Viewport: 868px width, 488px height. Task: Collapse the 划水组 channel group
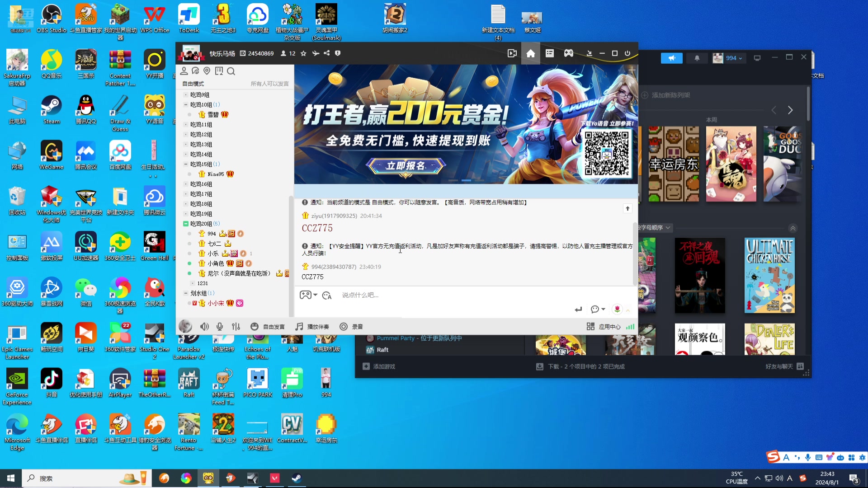tap(185, 293)
